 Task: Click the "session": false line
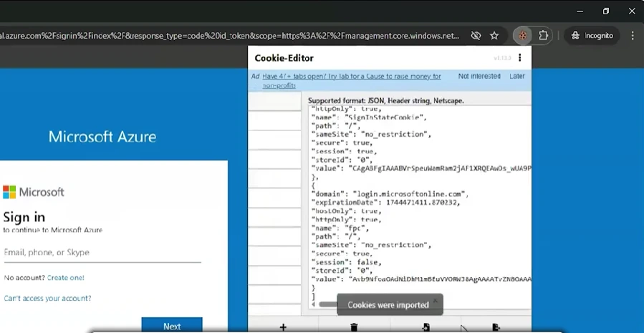[347, 262]
